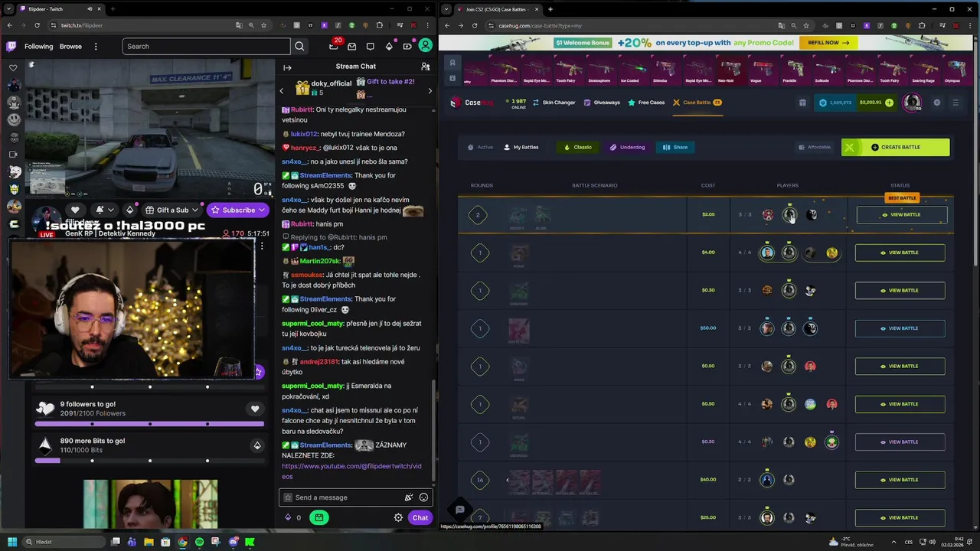Toggle the Active battles filter

[x=481, y=147]
